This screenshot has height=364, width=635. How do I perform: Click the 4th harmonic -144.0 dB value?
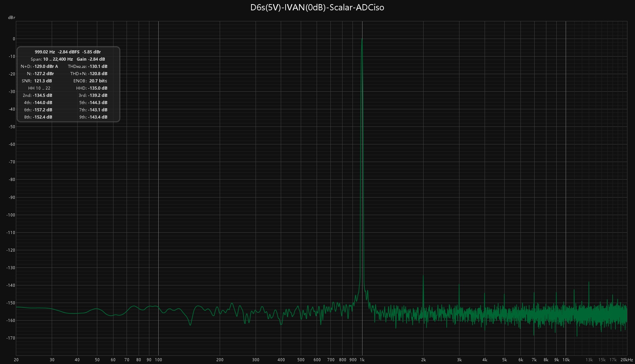pos(43,102)
